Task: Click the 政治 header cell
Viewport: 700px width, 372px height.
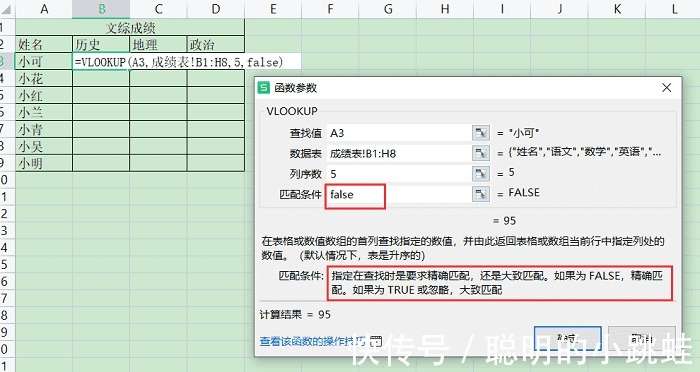Action: [x=216, y=44]
